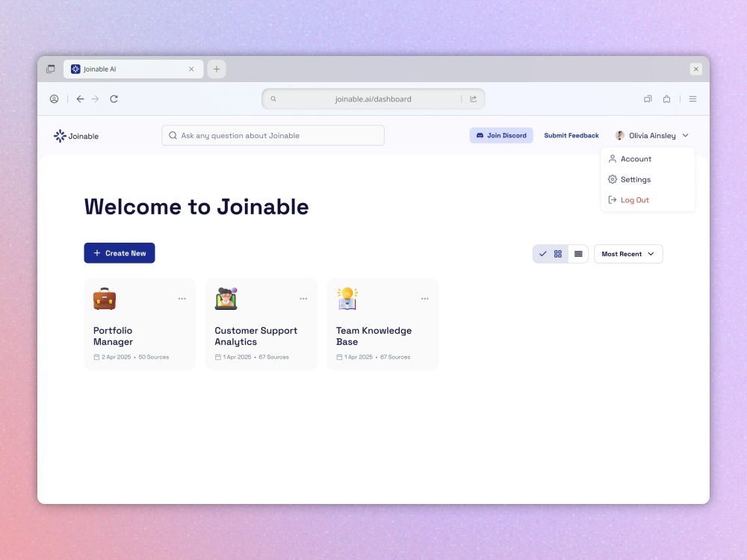Open options for Team Knowledge Base card

(425, 299)
